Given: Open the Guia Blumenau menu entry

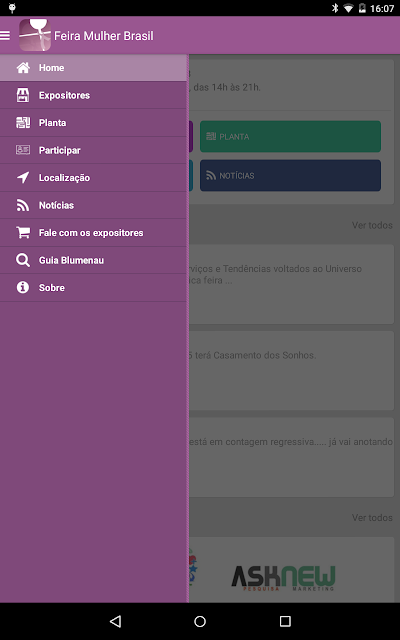Looking at the screenshot, I should [93, 260].
